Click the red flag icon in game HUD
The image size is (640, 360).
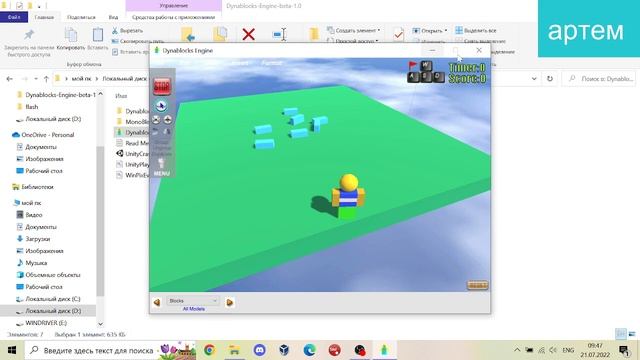click(x=413, y=65)
